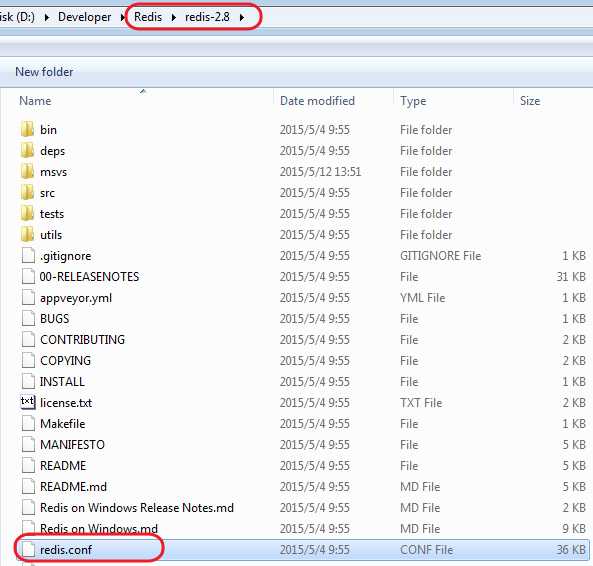Click the appveyor.yml file icon

click(x=28, y=298)
